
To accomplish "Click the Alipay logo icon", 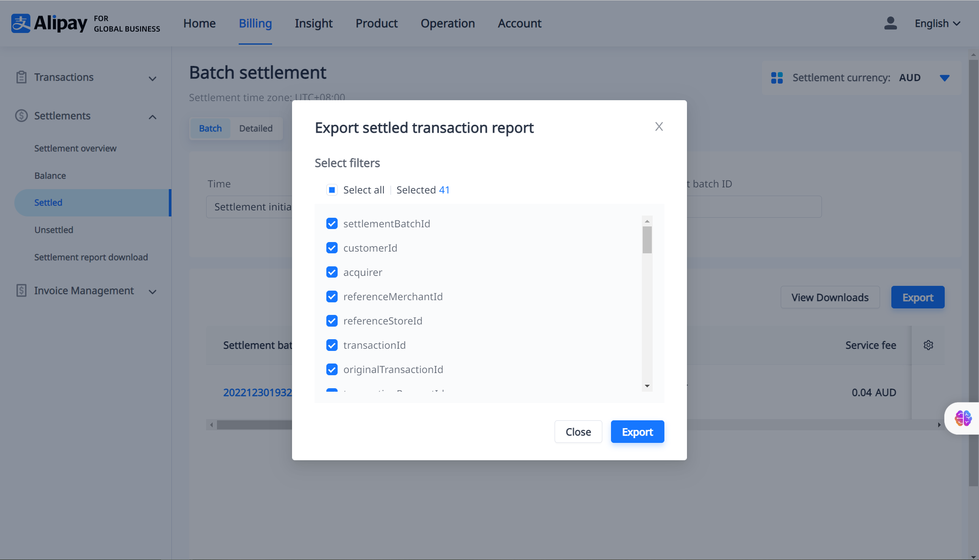I will [x=21, y=23].
